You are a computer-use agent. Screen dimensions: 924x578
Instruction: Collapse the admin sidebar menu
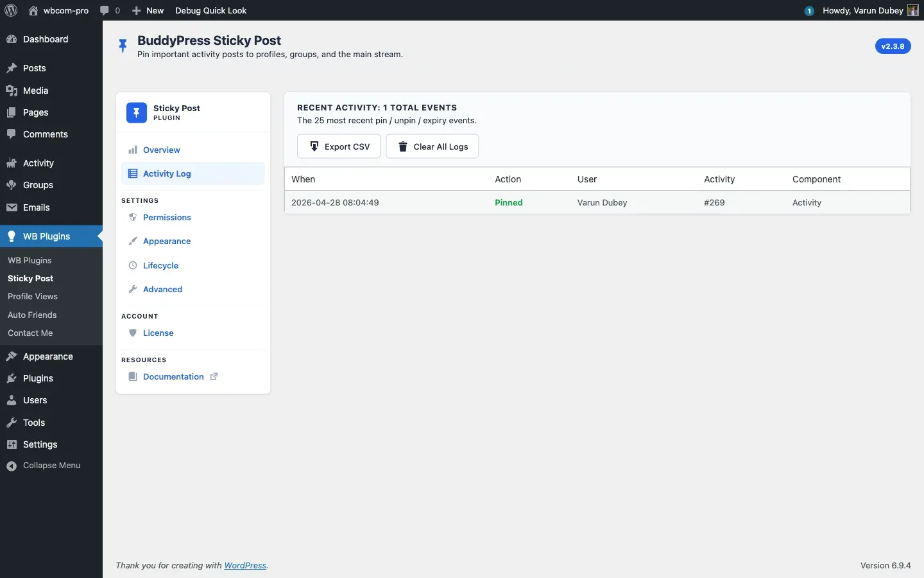point(51,466)
